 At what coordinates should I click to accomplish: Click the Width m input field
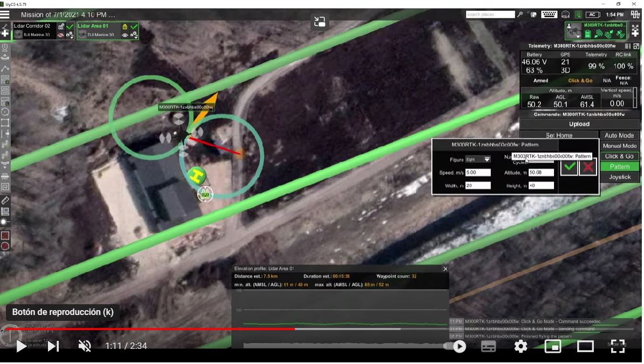tap(478, 186)
